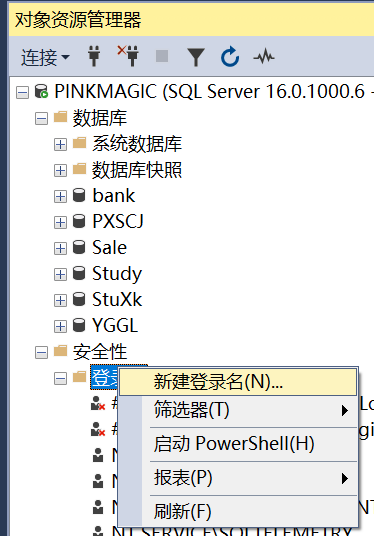Expand the StuXk database node
Screen dimensions: 374x536
click(61, 300)
